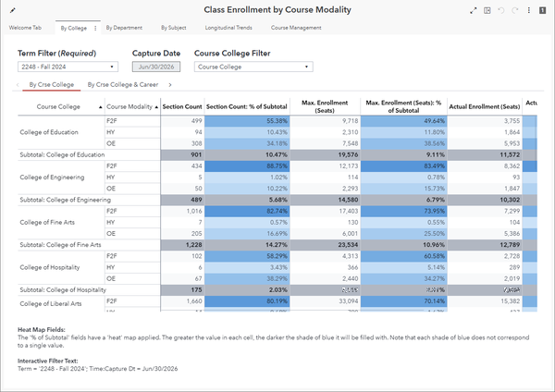
Task: Sort by the Course College column arrow
Action: pyautogui.click(x=101, y=107)
